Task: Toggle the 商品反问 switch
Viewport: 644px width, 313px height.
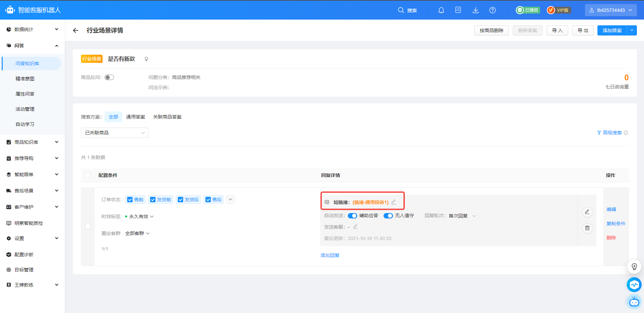Action: [109, 77]
